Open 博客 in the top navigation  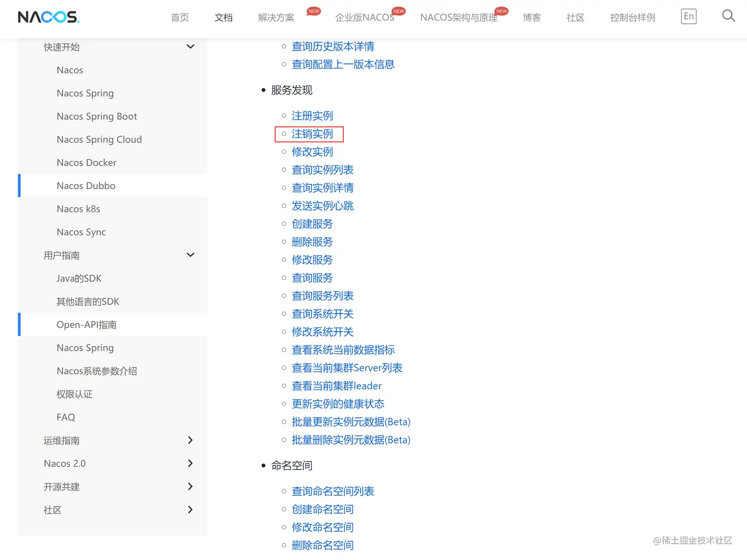pos(532,17)
